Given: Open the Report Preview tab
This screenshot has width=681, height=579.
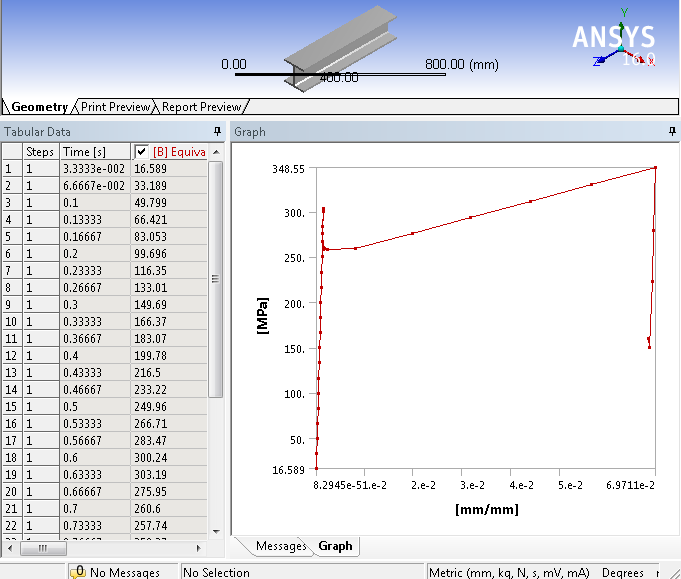Looking at the screenshot, I should pos(201,107).
